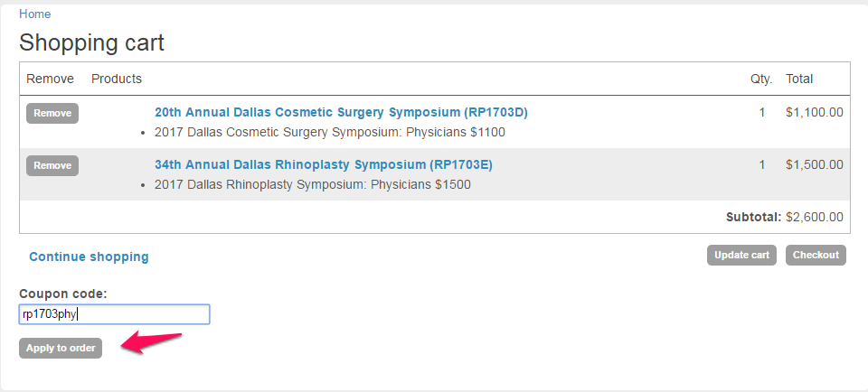
Task: Click the Total column header
Action: 799,79
